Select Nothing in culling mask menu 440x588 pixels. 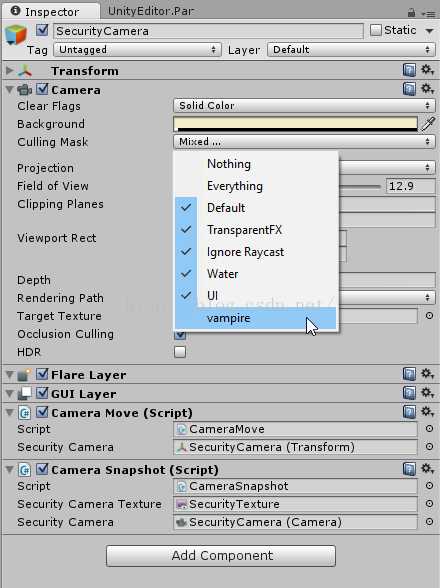[x=255, y=164]
